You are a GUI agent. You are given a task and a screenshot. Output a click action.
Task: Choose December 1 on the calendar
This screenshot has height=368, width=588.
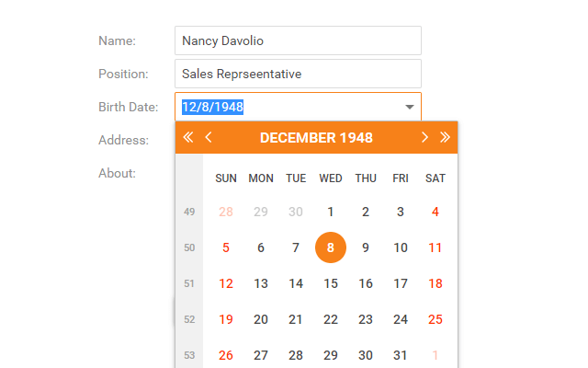(x=331, y=212)
